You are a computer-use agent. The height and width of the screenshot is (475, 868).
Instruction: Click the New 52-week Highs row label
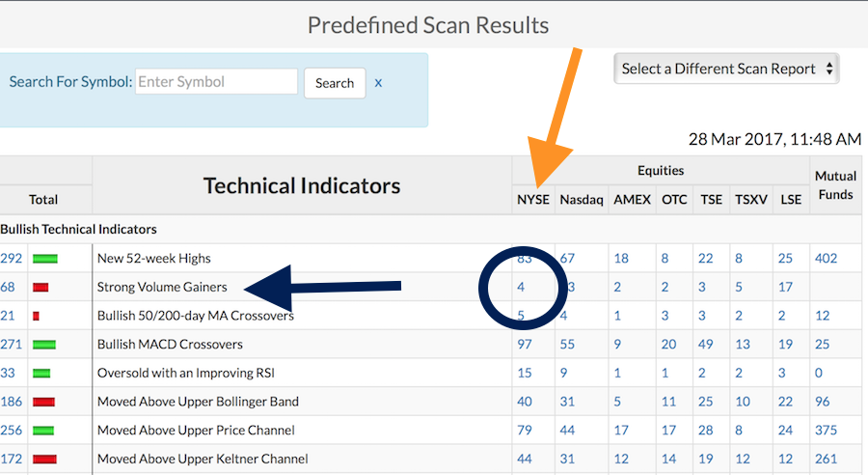pos(154,259)
